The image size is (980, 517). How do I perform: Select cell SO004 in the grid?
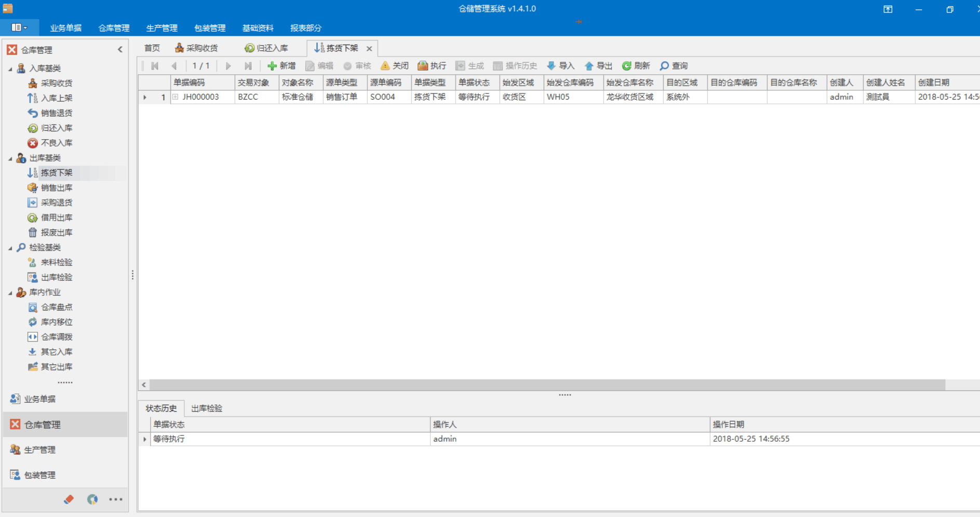pos(389,97)
